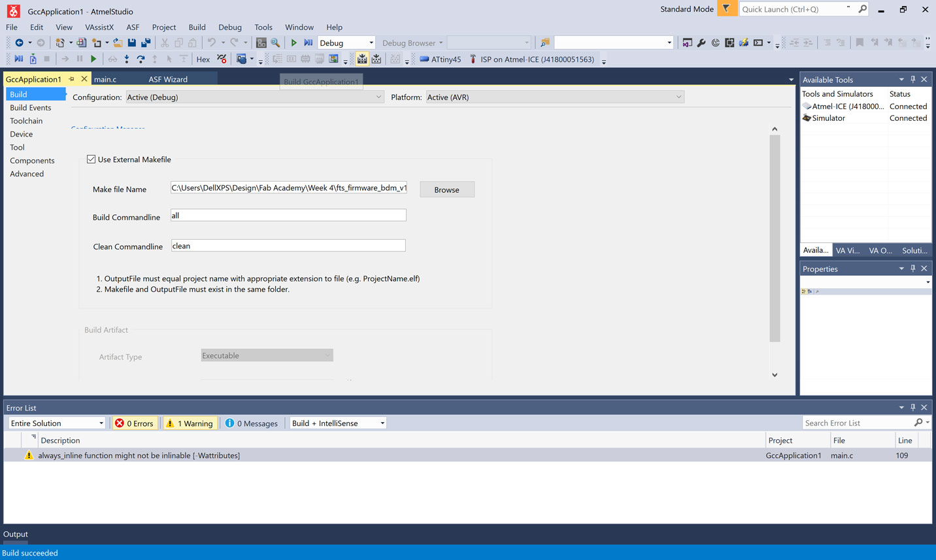Image resolution: width=936 pixels, height=560 pixels.
Task: Open Properties panel options arrow
Action: click(901, 268)
